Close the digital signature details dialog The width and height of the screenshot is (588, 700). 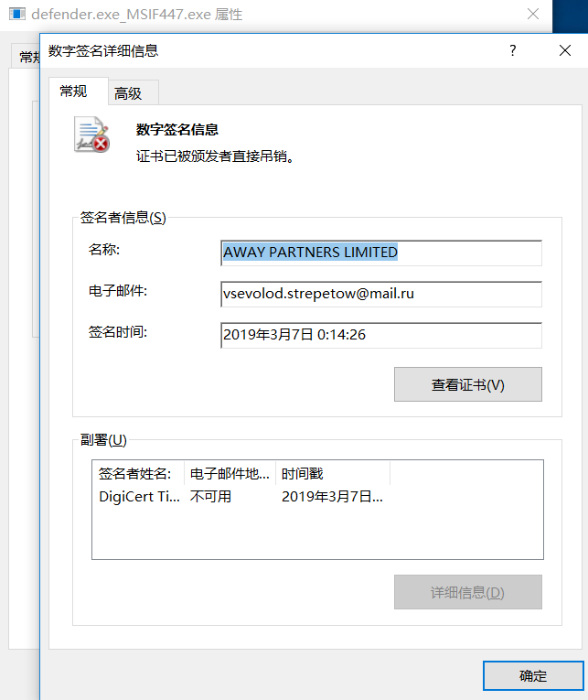(x=565, y=50)
